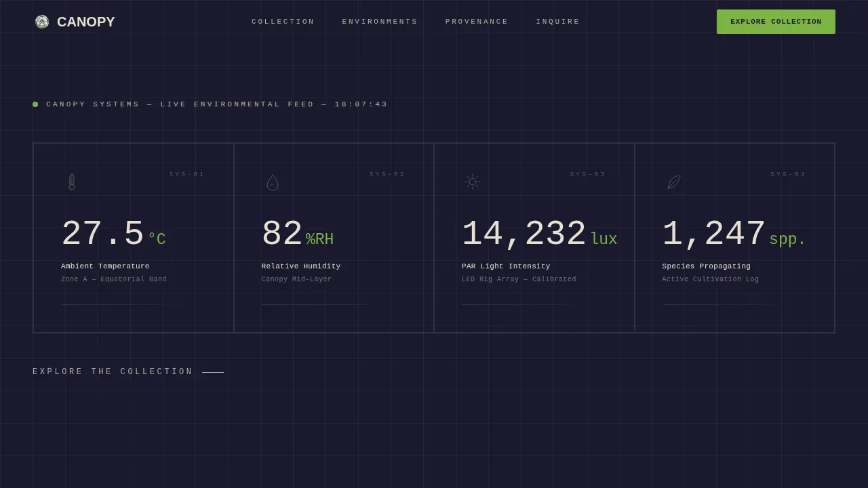Click the Canopy logo icon
This screenshot has width=868, height=488.
click(x=42, y=22)
